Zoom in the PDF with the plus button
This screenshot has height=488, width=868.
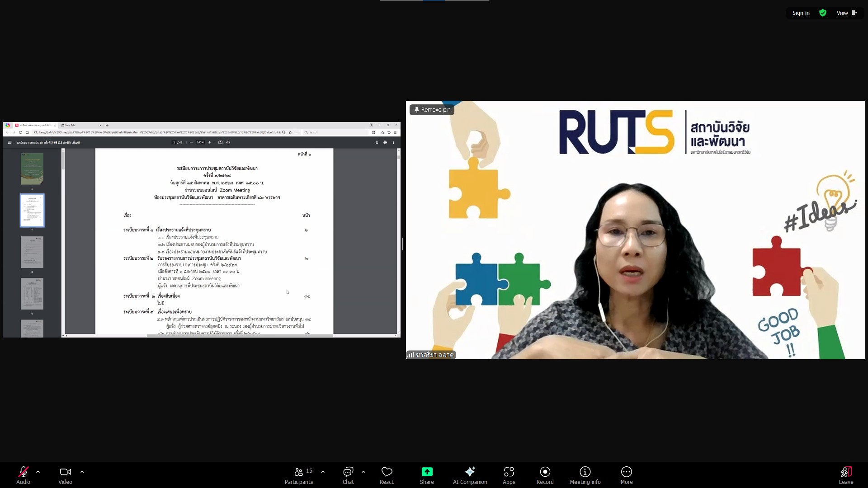[209, 142]
